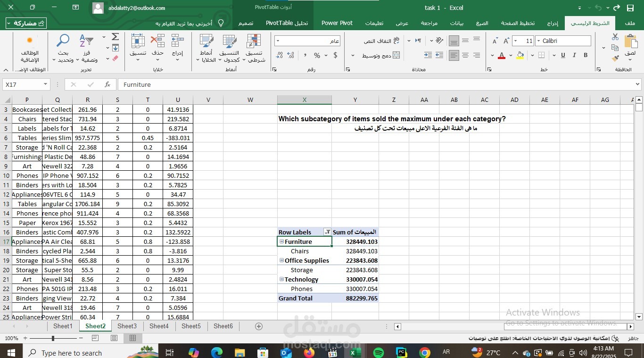Apply comma style number format
The width and height of the screenshot is (644, 358).
coord(305,55)
